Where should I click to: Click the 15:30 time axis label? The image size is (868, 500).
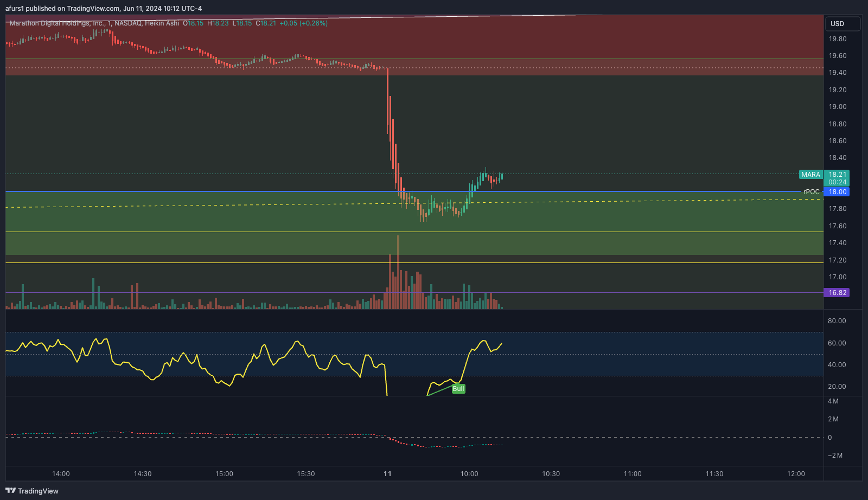306,474
